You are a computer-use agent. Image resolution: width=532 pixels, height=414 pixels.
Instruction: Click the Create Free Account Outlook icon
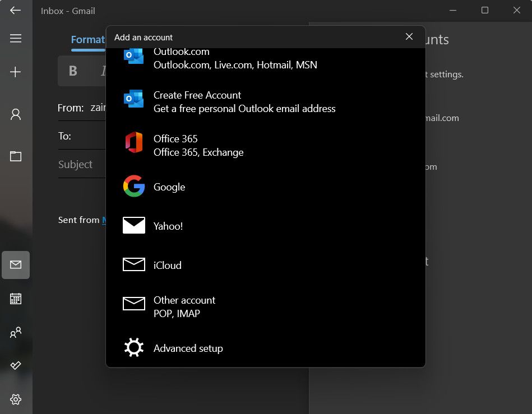pyautogui.click(x=133, y=99)
